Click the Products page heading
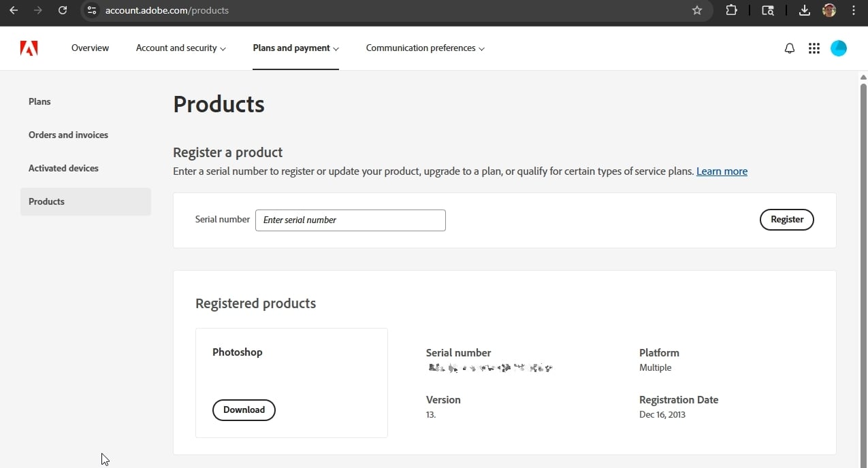The width and height of the screenshot is (868, 468). coord(219,104)
